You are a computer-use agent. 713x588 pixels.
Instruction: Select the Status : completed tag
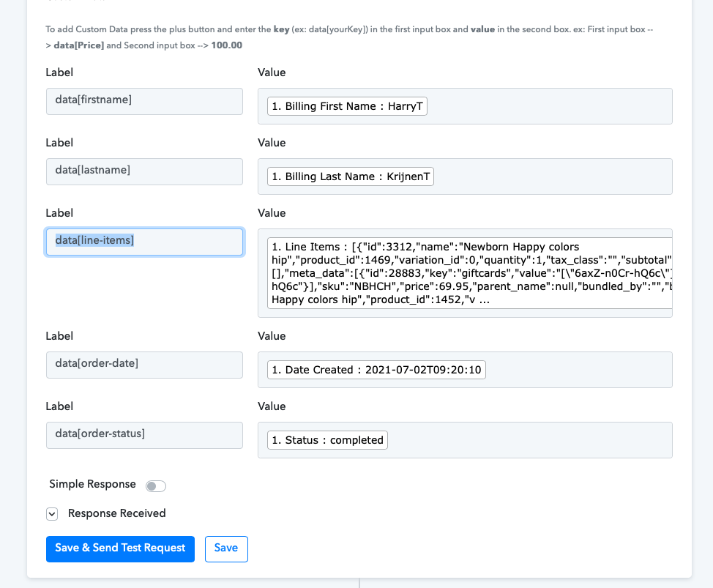[327, 440]
